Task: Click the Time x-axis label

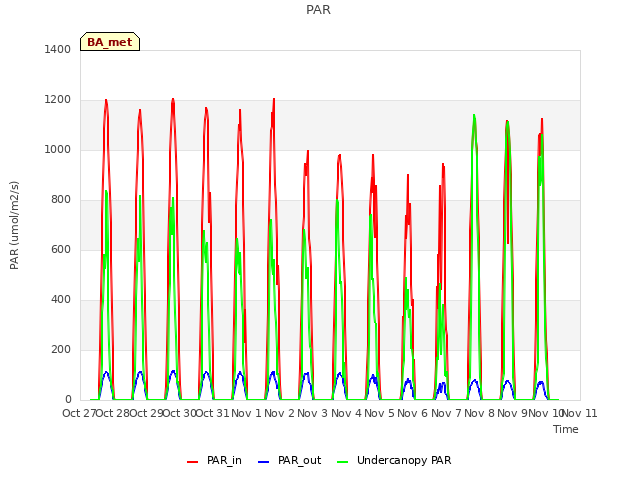Action: (566, 429)
